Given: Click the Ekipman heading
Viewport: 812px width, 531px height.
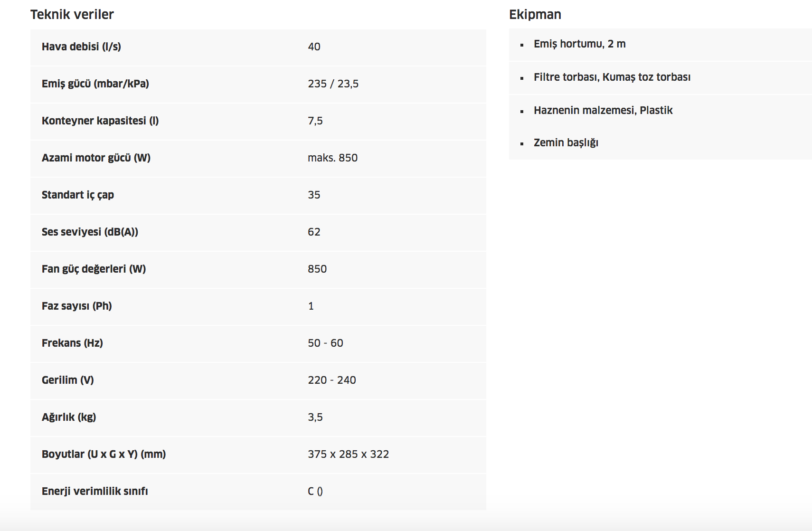Looking at the screenshot, I should (535, 15).
